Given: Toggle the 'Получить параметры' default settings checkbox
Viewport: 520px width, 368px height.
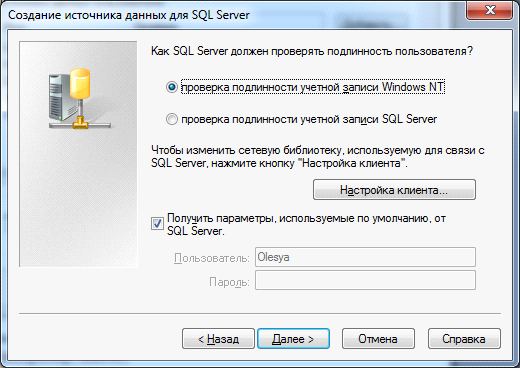Looking at the screenshot, I should [x=157, y=223].
